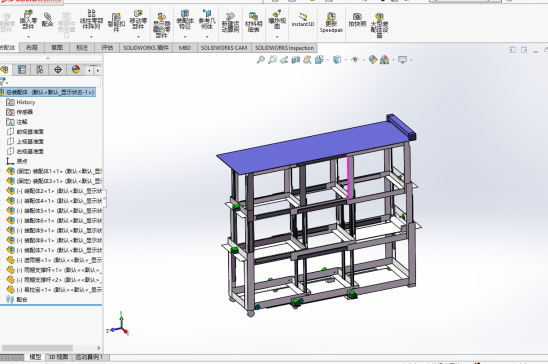
Task: Open View Orientation dropdown arrow
Action: (x=327, y=60)
